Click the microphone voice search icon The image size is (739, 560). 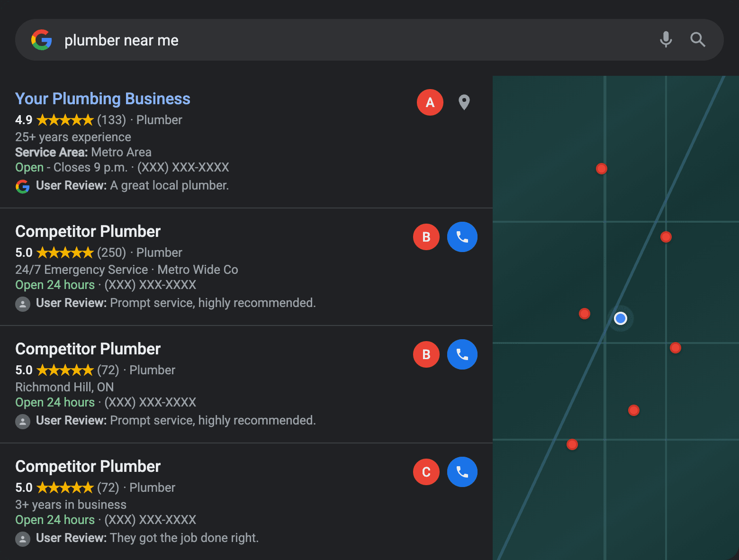(x=666, y=40)
